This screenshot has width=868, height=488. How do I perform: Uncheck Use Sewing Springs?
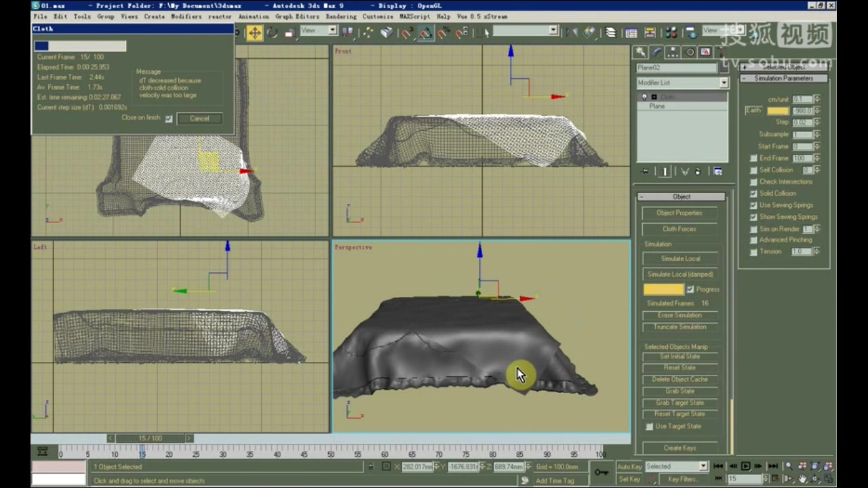click(x=753, y=205)
